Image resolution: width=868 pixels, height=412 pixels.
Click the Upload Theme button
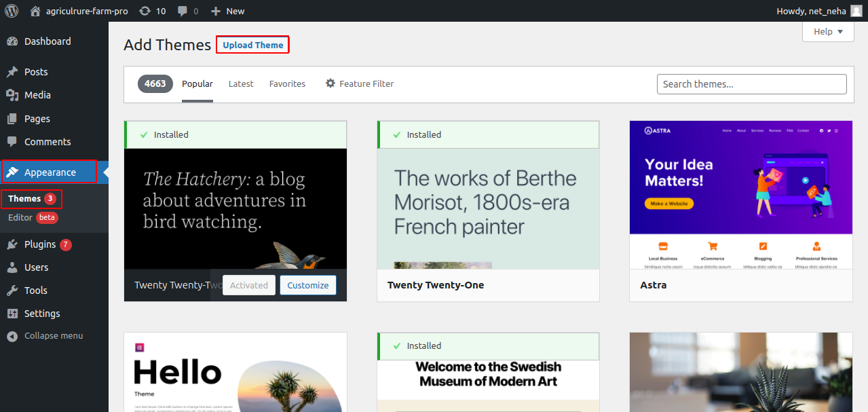point(253,45)
